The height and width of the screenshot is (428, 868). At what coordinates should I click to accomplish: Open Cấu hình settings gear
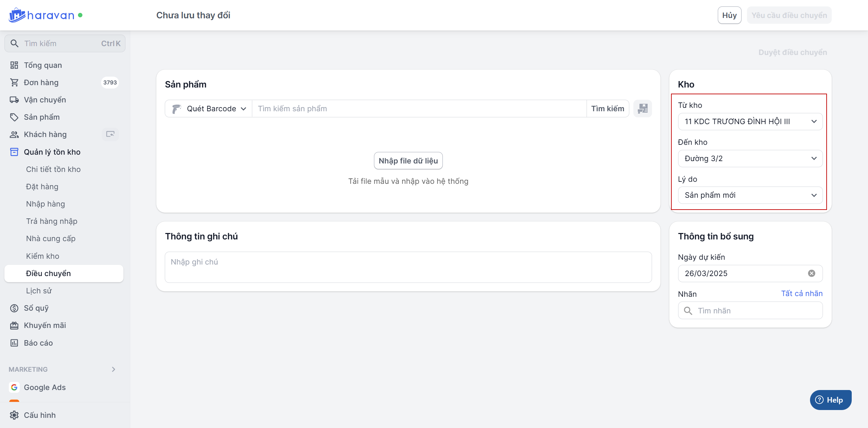click(14, 415)
